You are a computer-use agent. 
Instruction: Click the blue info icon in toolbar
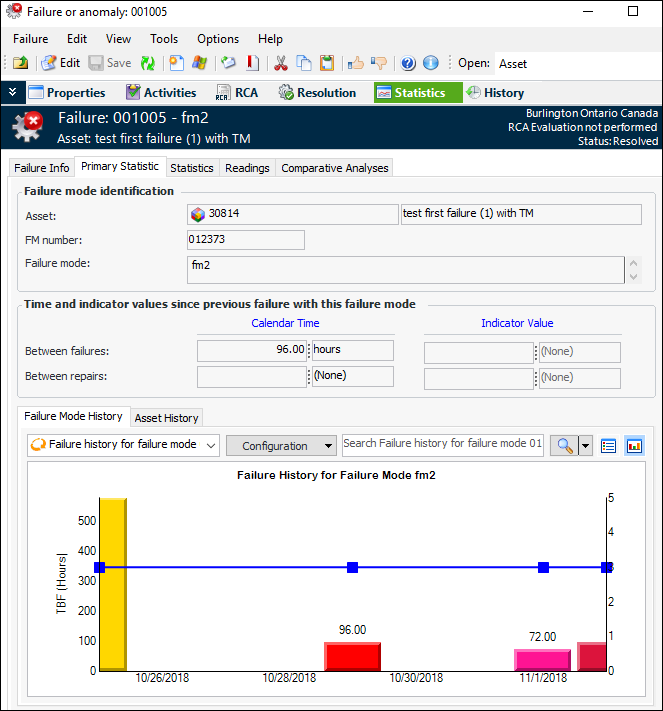point(431,63)
